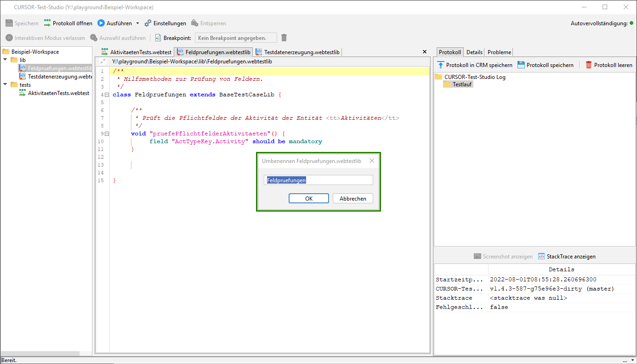Close the editor tab panel X

pyautogui.click(x=424, y=52)
